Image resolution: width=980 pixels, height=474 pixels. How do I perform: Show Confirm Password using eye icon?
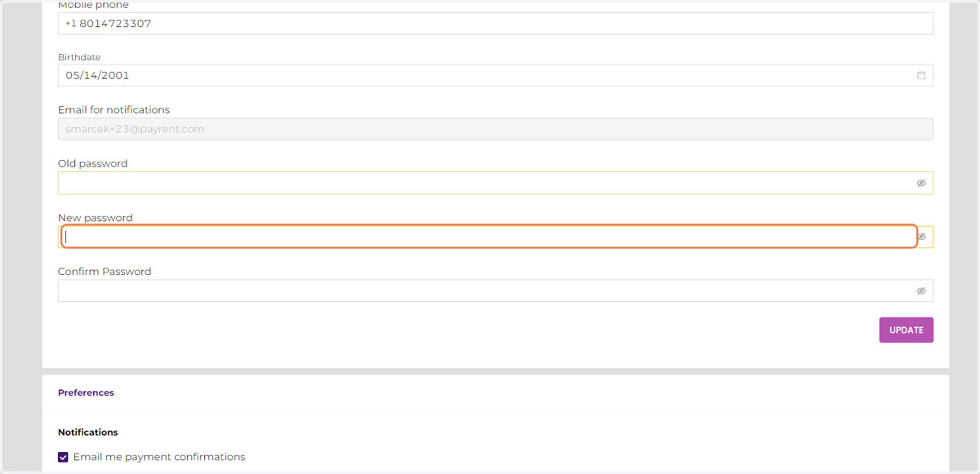point(921,290)
